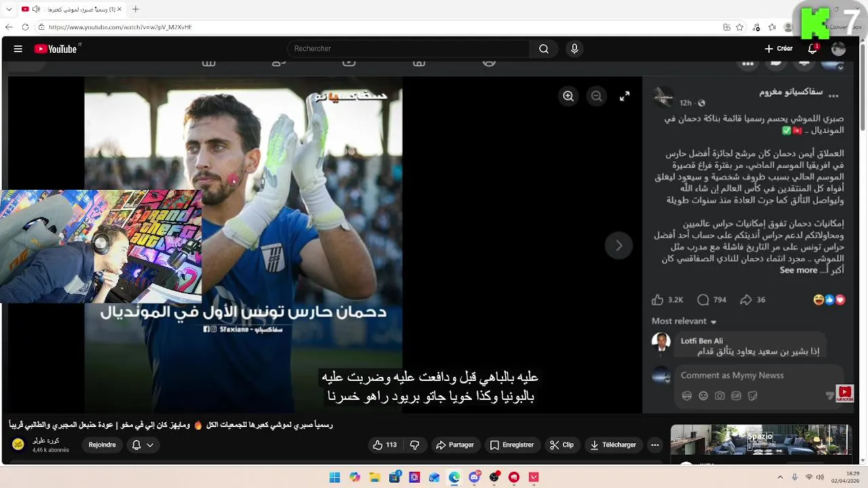Open the channel avatar under the video
This screenshot has height=488, width=868.
click(x=18, y=444)
